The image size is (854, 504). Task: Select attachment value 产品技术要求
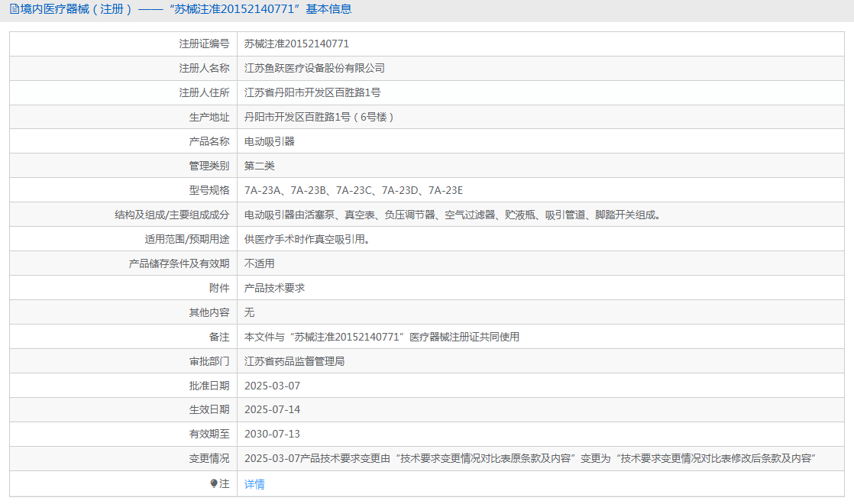(x=274, y=288)
